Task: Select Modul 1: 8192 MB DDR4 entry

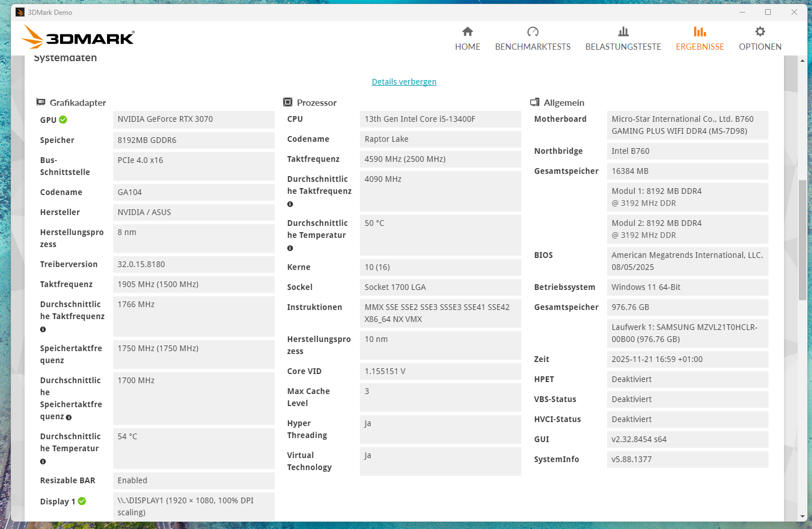Action: (688, 197)
